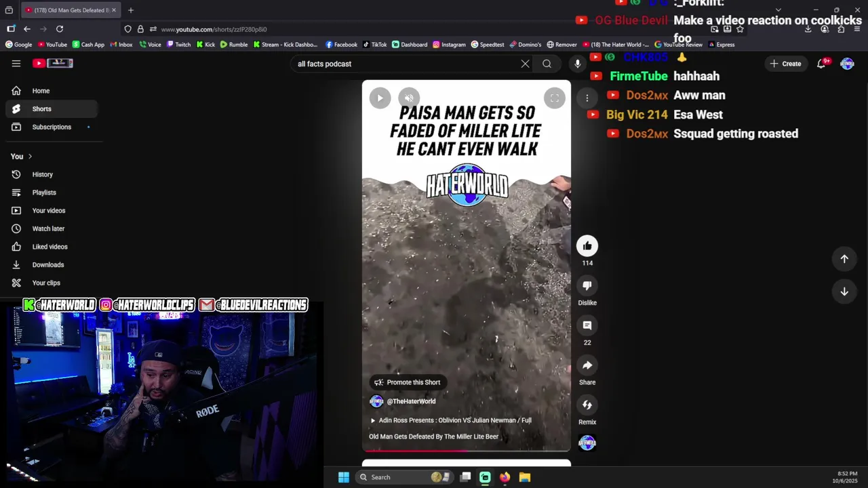The height and width of the screenshot is (488, 868).
Task: Open Firefox from taskbar
Action: coord(505,477)
